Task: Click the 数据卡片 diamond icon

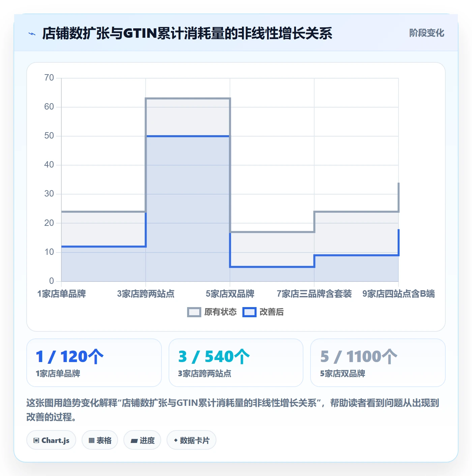Action: pyautogui.click(x=176, y=440)
